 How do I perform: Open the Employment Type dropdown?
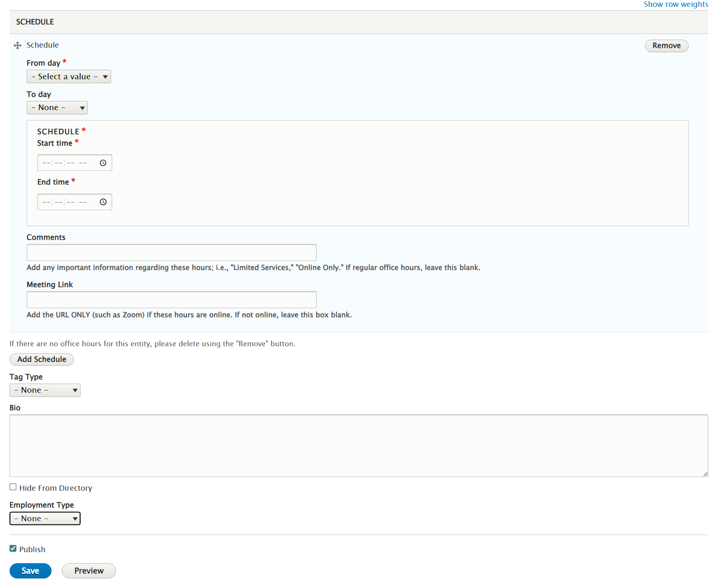tap(45, 518)
